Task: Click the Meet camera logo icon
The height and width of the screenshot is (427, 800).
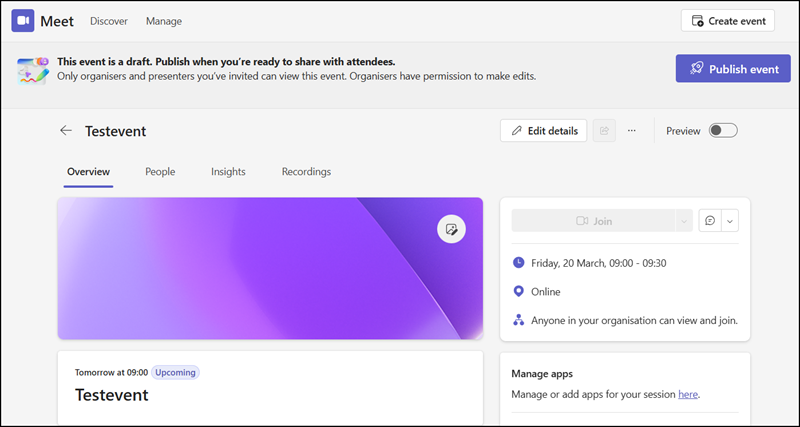Action: (x=23, y=21)
